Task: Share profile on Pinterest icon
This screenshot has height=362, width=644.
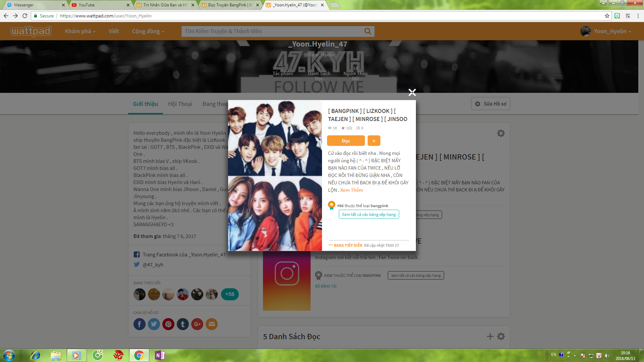Action: coord(168,324)
